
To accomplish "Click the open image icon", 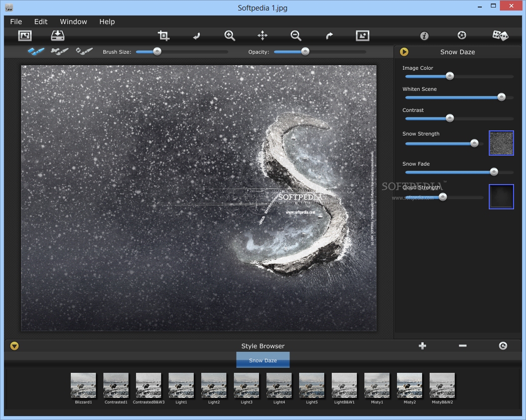I will (x=25, y=35).
